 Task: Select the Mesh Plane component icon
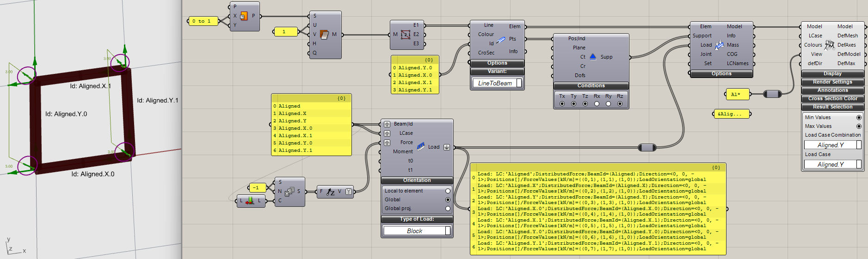pos(324,35)
